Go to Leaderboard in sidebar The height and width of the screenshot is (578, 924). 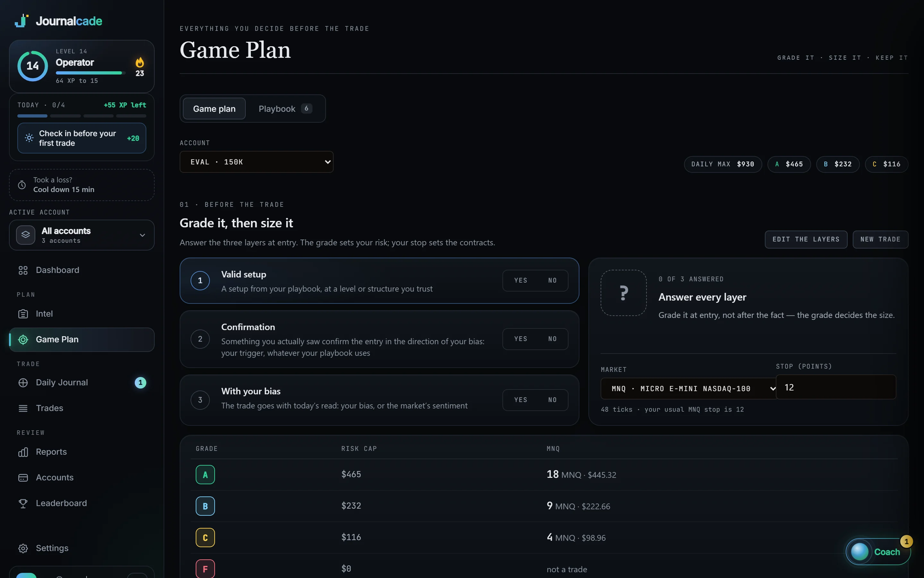82,504
